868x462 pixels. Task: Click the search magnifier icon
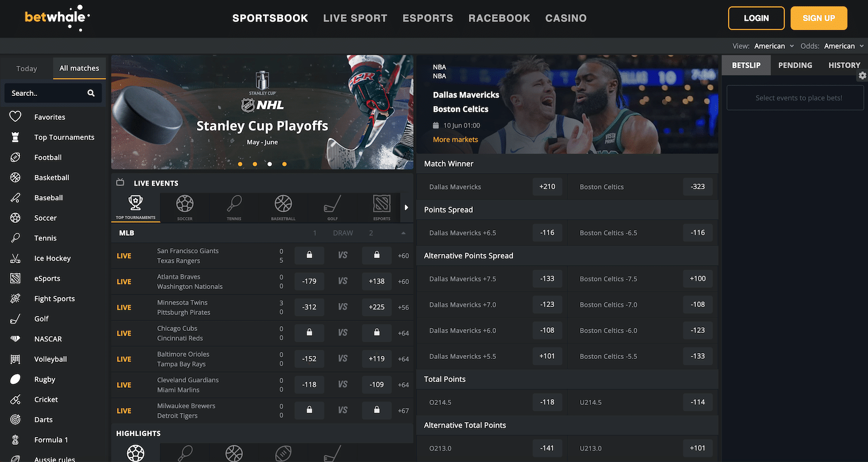point(91,93)
